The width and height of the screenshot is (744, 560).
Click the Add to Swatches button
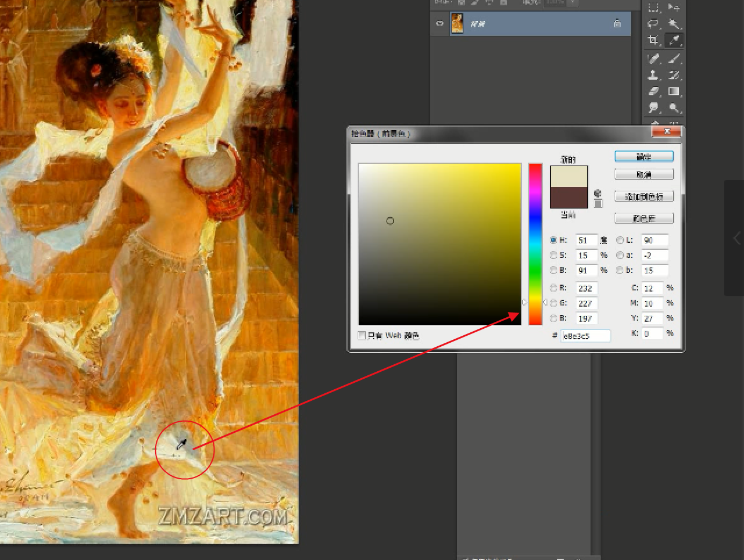click(x=644, y=196)
